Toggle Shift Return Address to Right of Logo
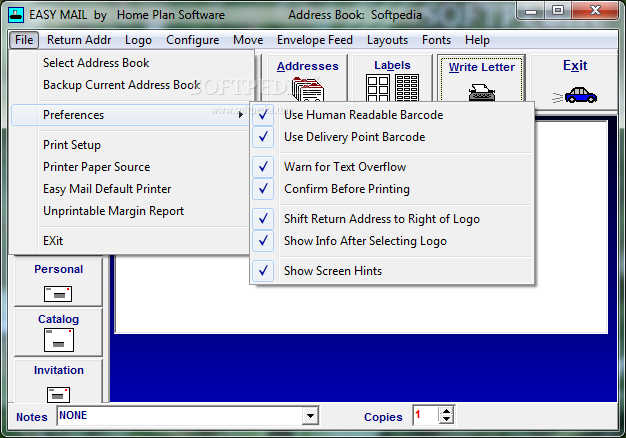 392,219
